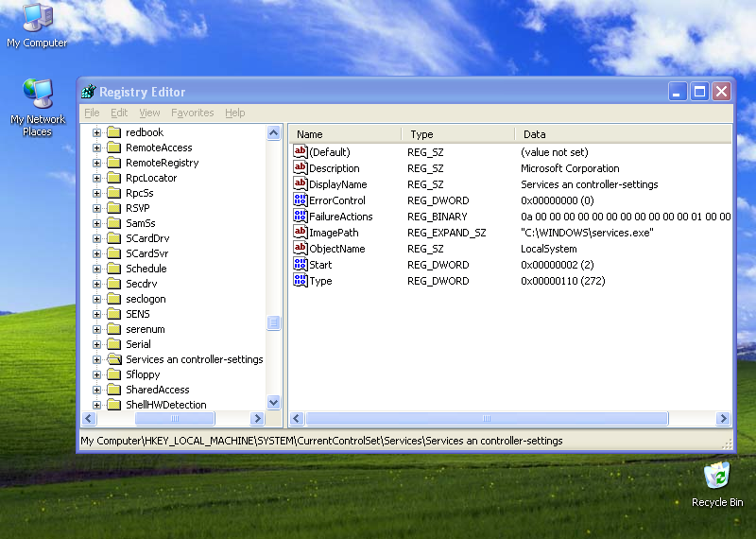Viewport: 756px width, 539px height.
Task: Click the SharedAccess folder icon
Action: pos(113,390)
